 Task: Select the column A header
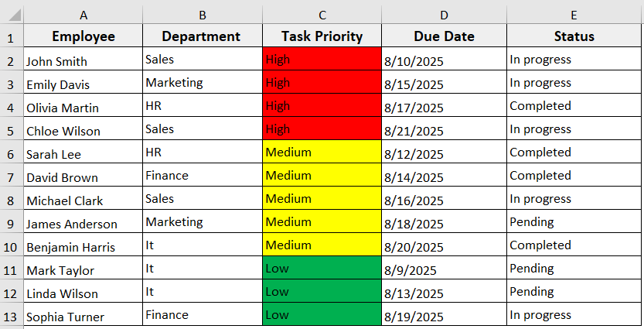coord(83,15)
